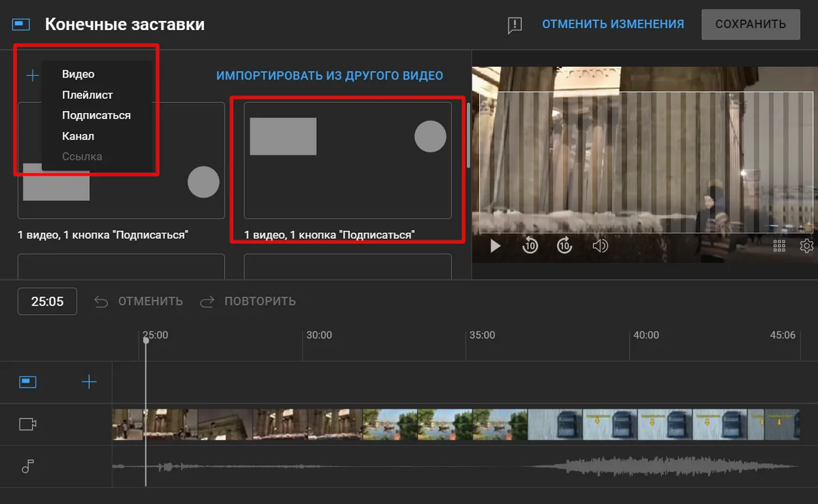The height and width of the screenshot is (504, 818).
Task: Click the play button in video preview
Action: [496, 246]
